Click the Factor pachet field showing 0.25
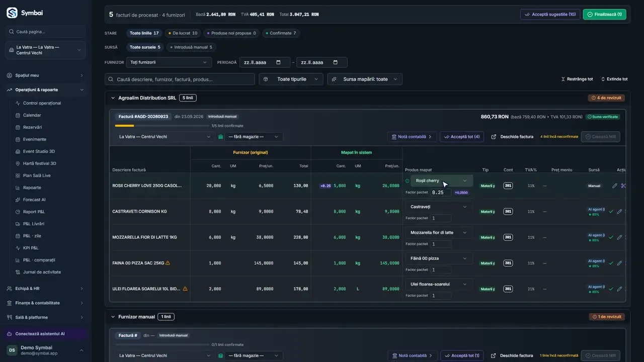The width and height of the screenshot is (644, 362). pyautogui.click(x=441, y=193)
